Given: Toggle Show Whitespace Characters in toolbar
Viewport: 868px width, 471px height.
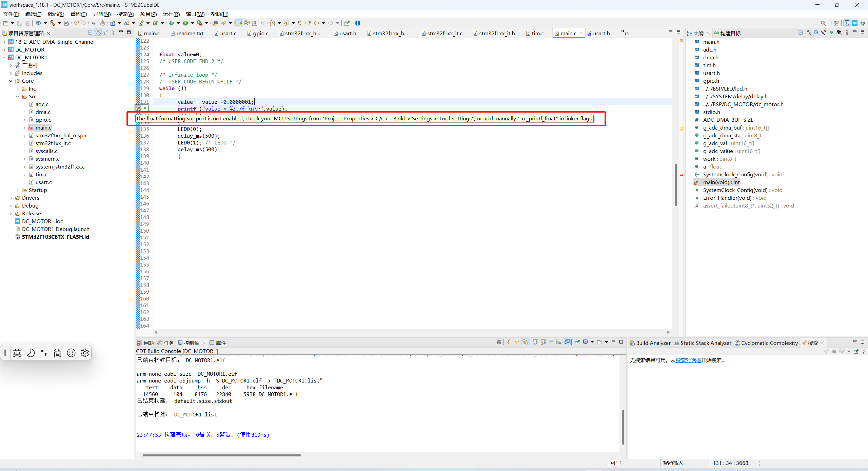Looking at the screenshot, I should tap(262, 23).
